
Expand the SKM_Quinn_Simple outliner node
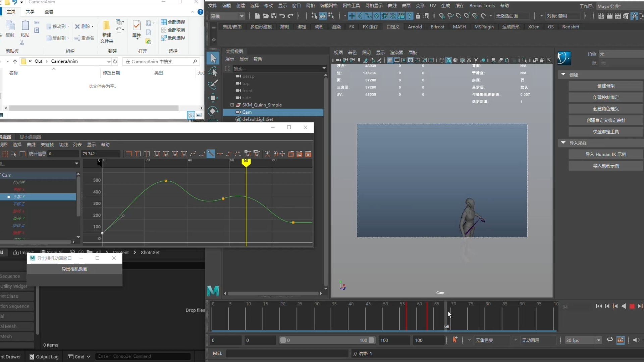click(232, 105)
